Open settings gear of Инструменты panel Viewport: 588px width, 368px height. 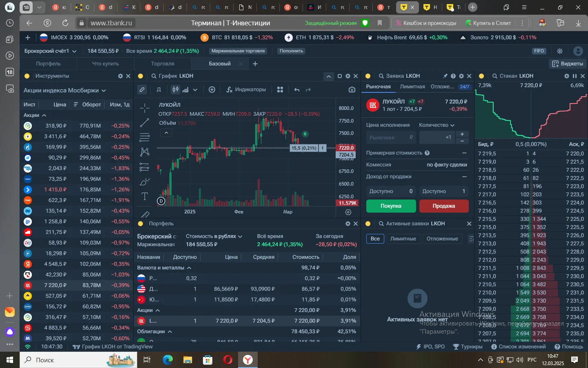tap(120, 76)
